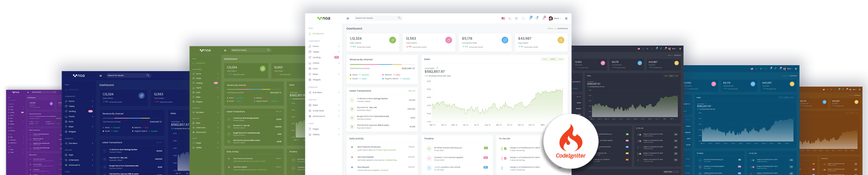
Task: Toggle dark mode moon icon in white dashboard
Action: (x=510, y=18)
